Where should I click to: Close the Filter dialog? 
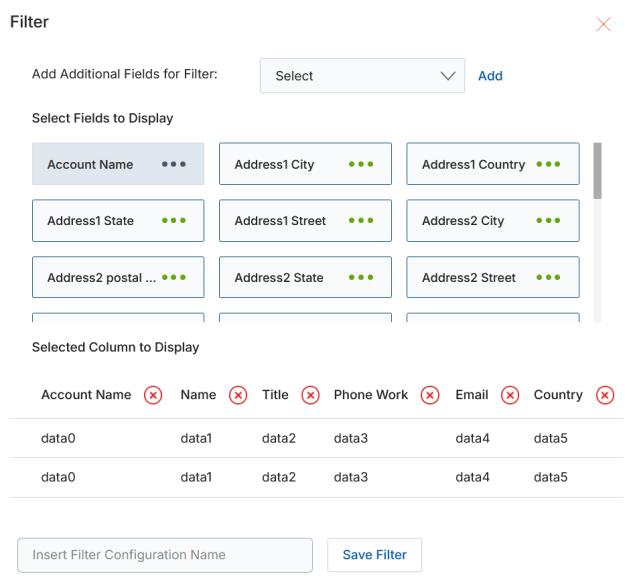point(603,24)
